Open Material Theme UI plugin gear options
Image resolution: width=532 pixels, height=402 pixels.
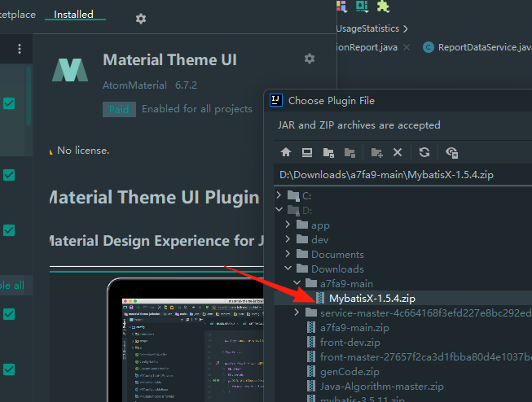(x=309, y=59)
